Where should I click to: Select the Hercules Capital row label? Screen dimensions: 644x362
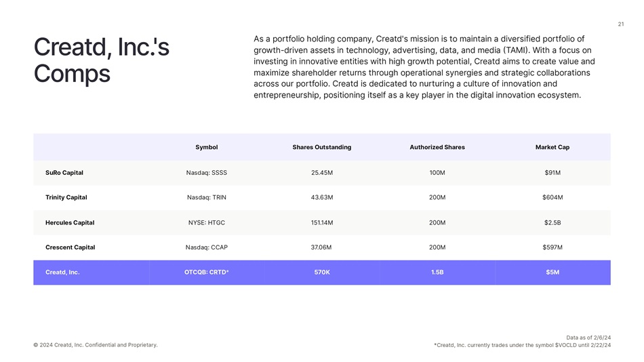[x=70, y=222]
